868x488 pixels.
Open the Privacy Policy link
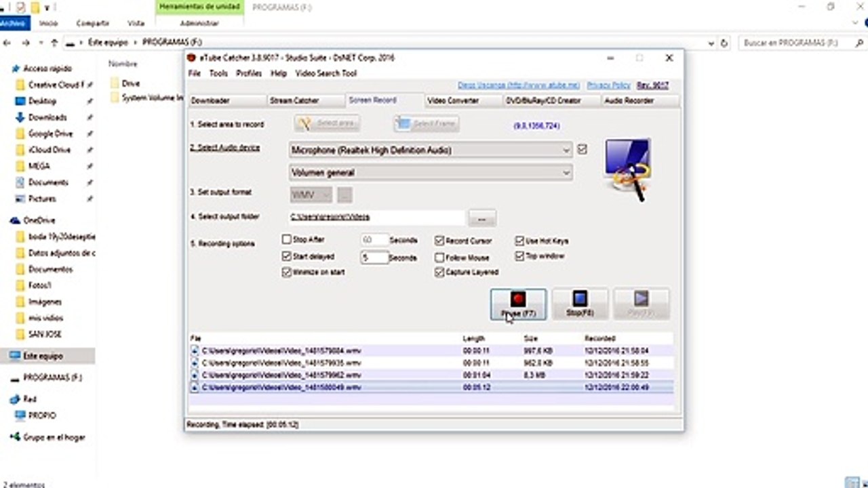pos(608,85)
